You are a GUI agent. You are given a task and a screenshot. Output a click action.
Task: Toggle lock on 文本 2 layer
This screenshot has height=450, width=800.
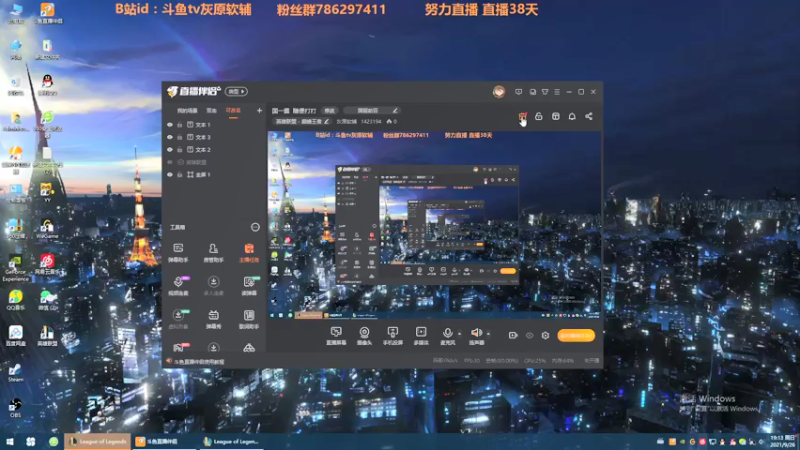(x=180, y=149)
